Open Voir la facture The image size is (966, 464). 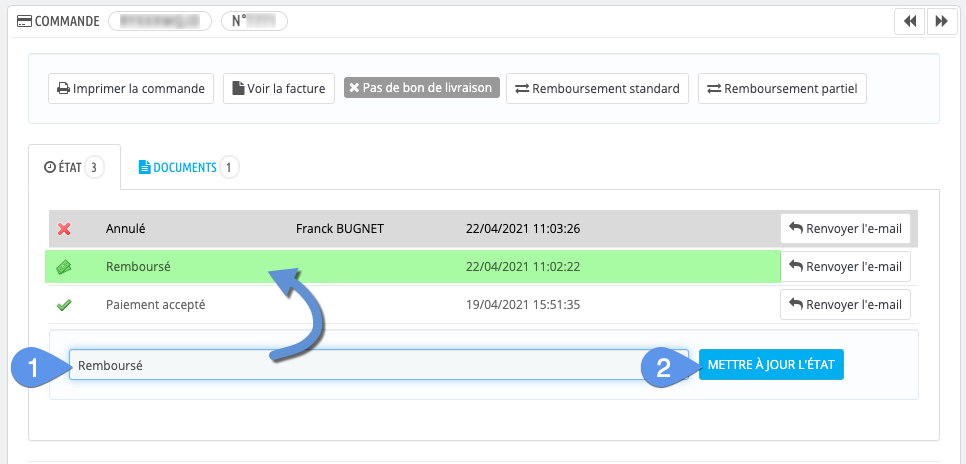pos(279,89)
